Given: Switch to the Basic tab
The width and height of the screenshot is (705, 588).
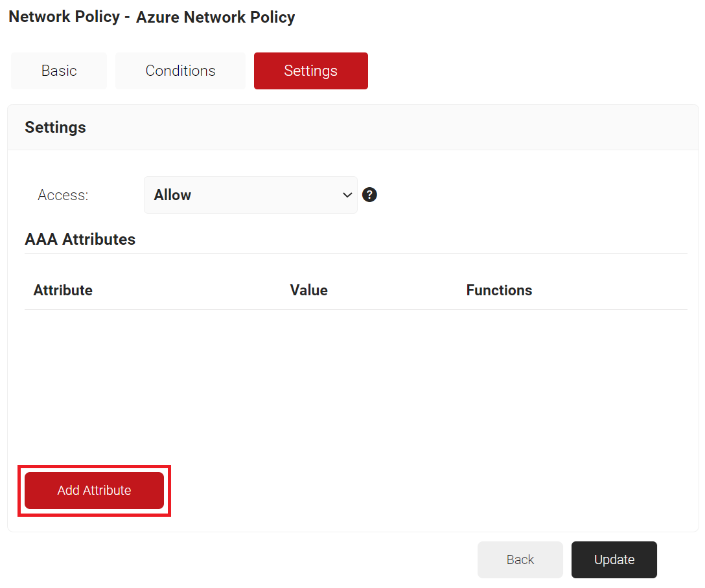Looking at the screenshot, I should [x=59, y=71].
